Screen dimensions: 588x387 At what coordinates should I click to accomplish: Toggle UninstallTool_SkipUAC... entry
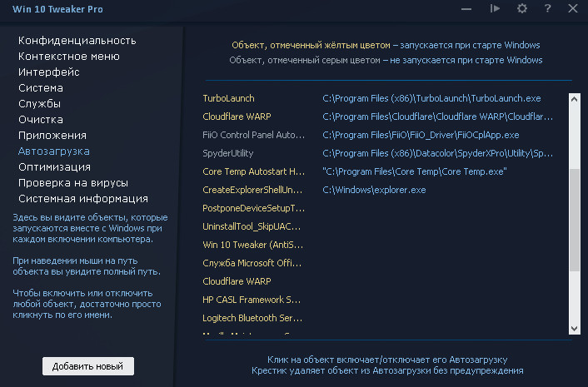(x=252, y=226)
